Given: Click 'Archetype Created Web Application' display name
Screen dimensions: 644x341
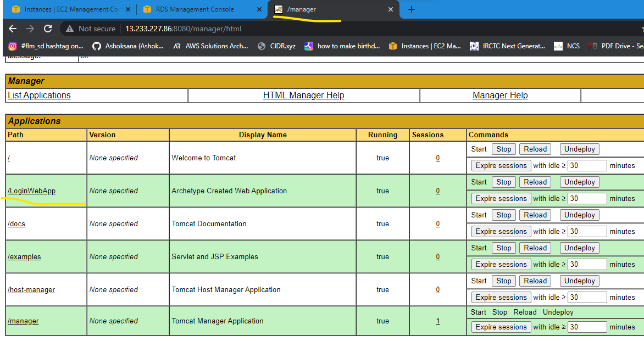Looking at the screenshot, I should [x=229, y=191].
